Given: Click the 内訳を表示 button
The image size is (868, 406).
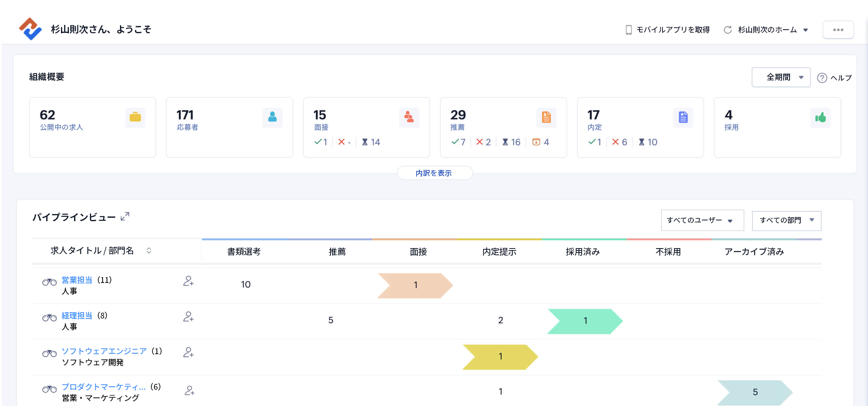Looking at the screenshot, I should tap(434, 173).
